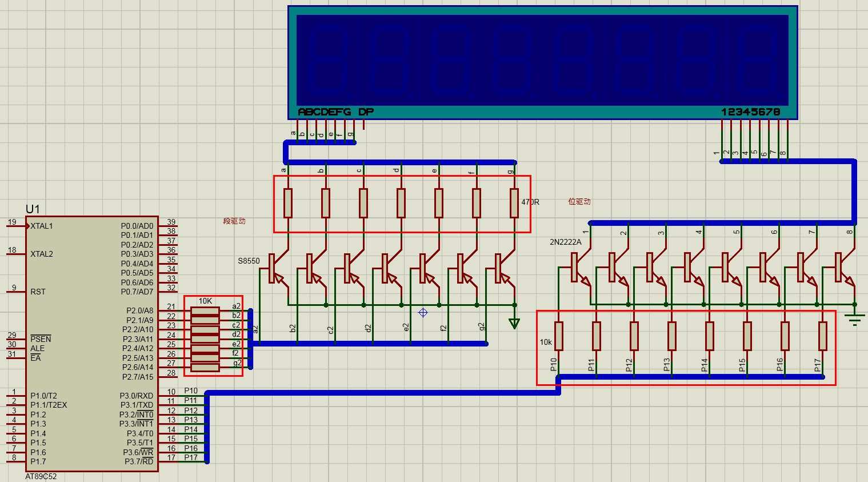The image size is (868, 482).
Task: Click the P1.0/T2 pin label
Action: coord(43,396)
